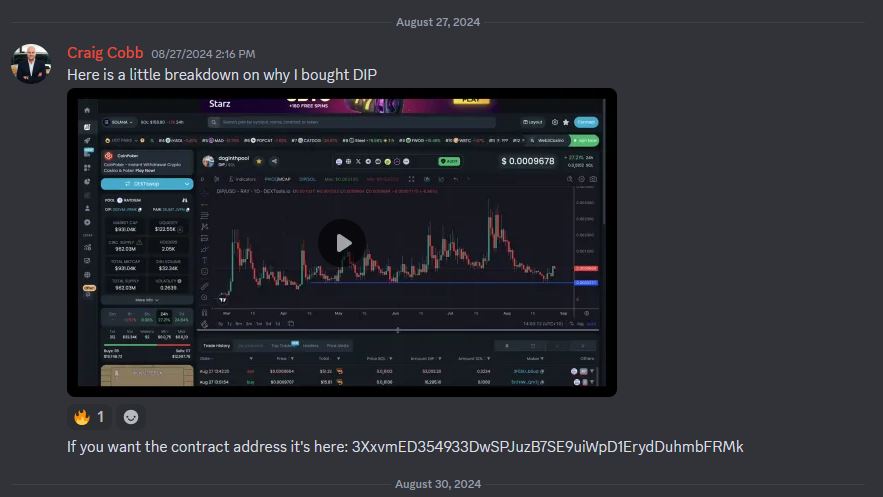This screenshot has height=497, width=883.
Task: Play the embedded DIP chart video
Action: [x=342, y=243]
